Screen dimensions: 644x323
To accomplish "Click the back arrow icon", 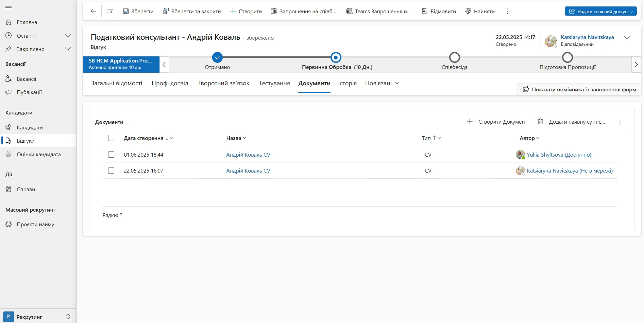I will pyautogui.click(x=93, y=11).
